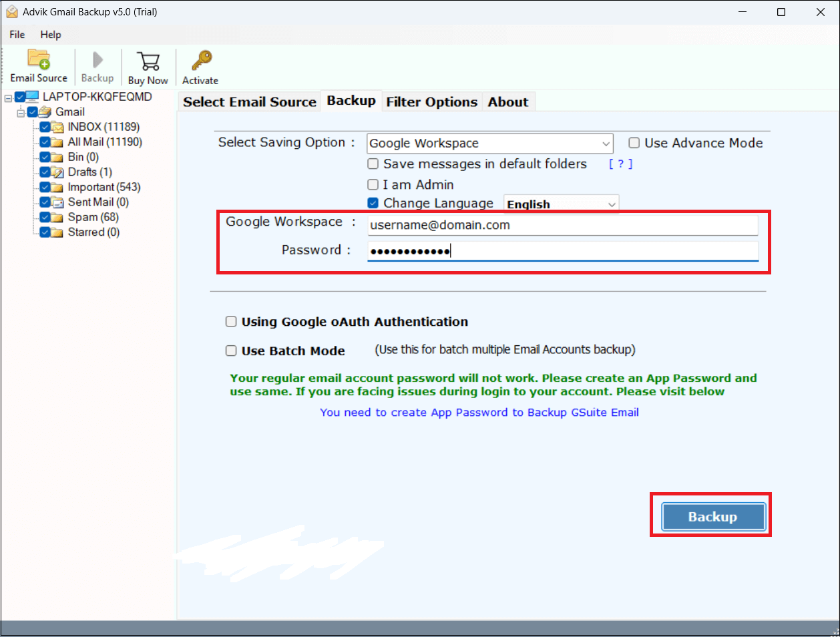The width and height of the screenshot is (840, 637).
Task: Switch to the About tab
Action: [x=508, y=102]
